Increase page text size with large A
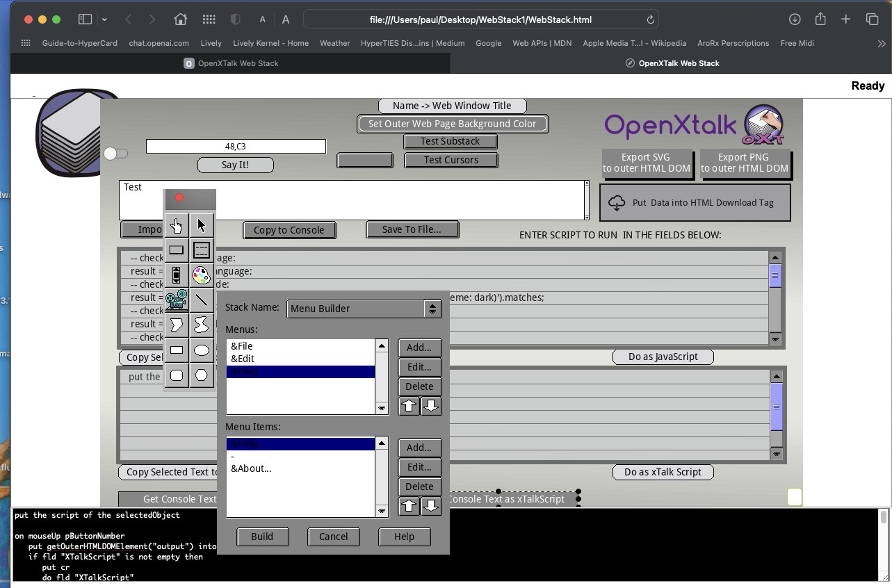 coord(286,19)
